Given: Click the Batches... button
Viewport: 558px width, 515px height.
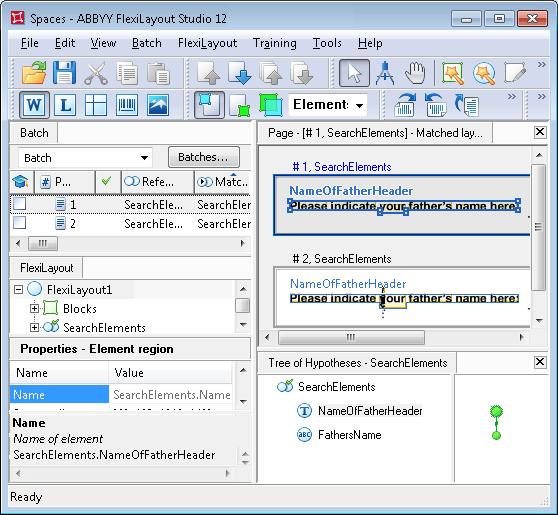Looking at the screenshot, I should pyautogui.click(x=204, y=157).
